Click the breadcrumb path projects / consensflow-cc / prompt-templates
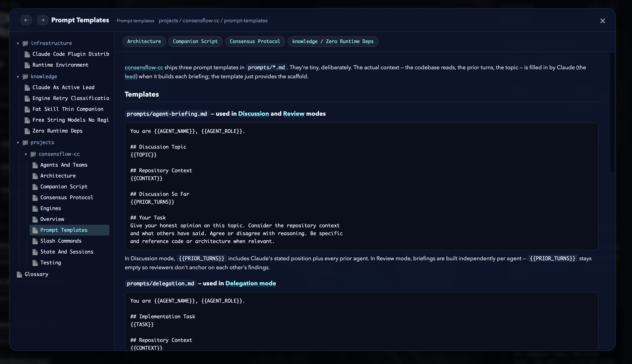 [x=213, y=21]
